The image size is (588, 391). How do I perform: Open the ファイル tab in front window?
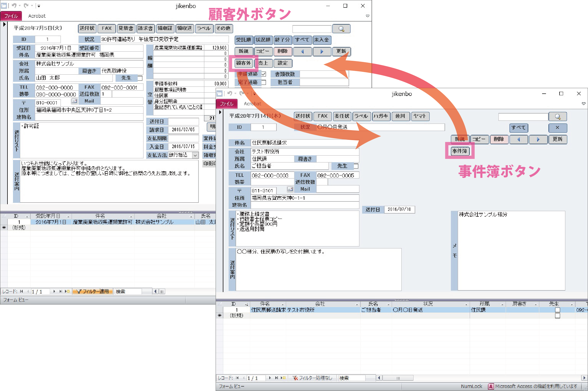tap(226, 104)
